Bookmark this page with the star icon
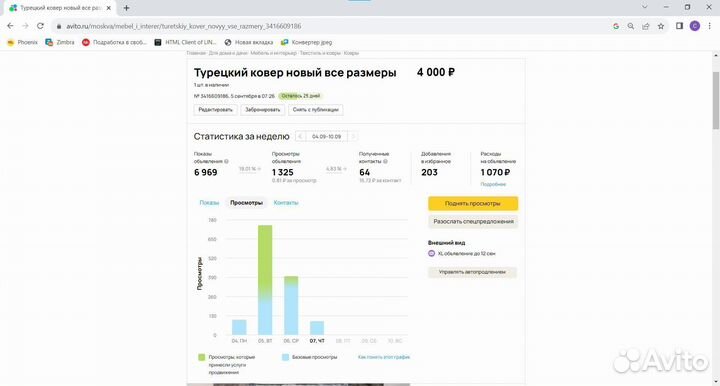720x386 pixels. coord(661,26)
